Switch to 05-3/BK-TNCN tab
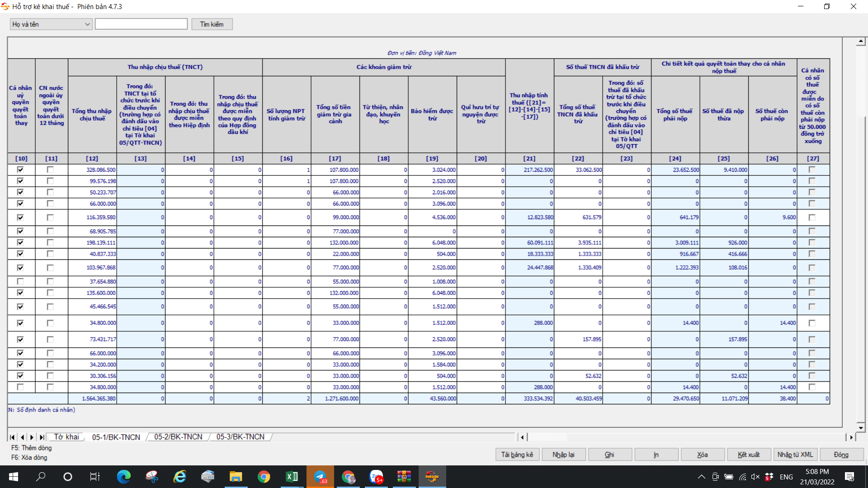The height and width of the screenshot is (488, 868). [240, 437]
